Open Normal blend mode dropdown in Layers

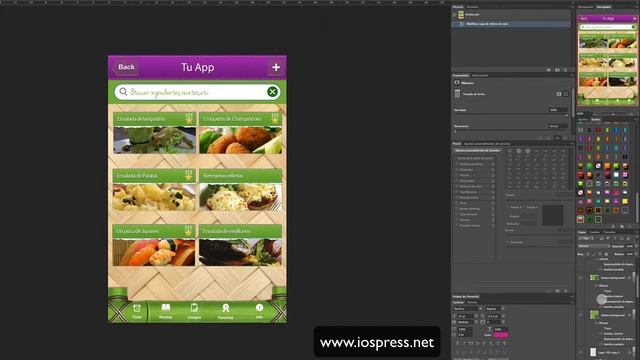click(594, 246)
